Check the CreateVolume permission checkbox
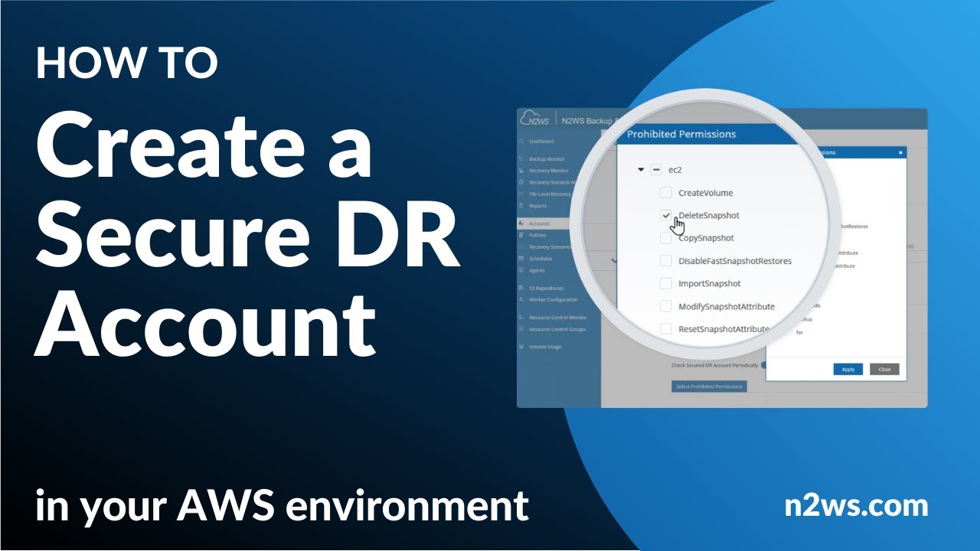The image size is (980, 551). [x=666, y=193]
